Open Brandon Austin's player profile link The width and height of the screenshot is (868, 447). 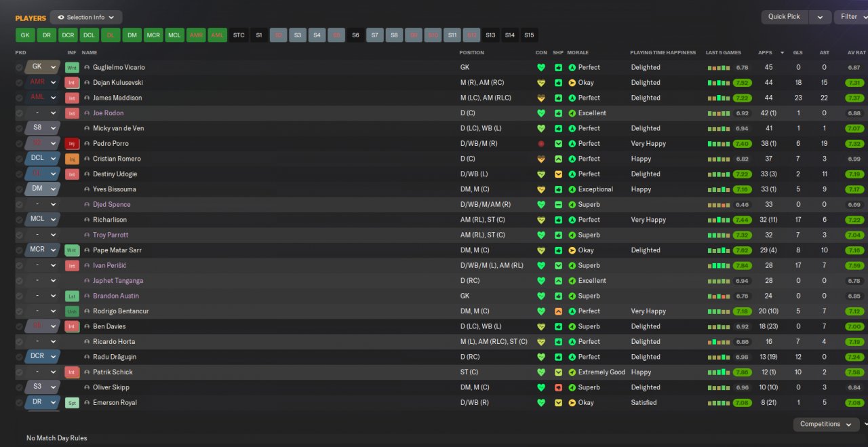pyautogui.click(x=116, y=296)
